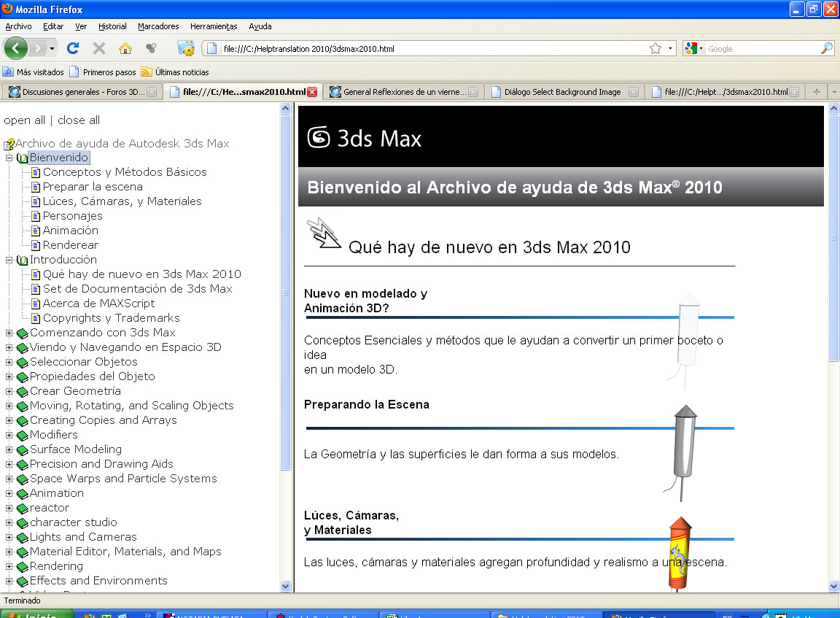Image resolution: width=840 pixels, height=618 pixels.
Task: Open Preparar la escena topic
Action: click(93, 187)
